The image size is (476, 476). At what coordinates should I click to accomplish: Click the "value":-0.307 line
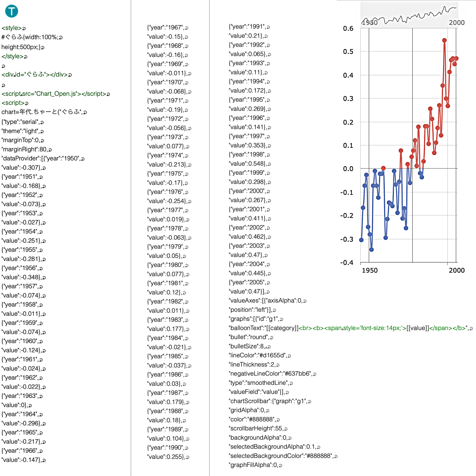[x=24, y=168]
